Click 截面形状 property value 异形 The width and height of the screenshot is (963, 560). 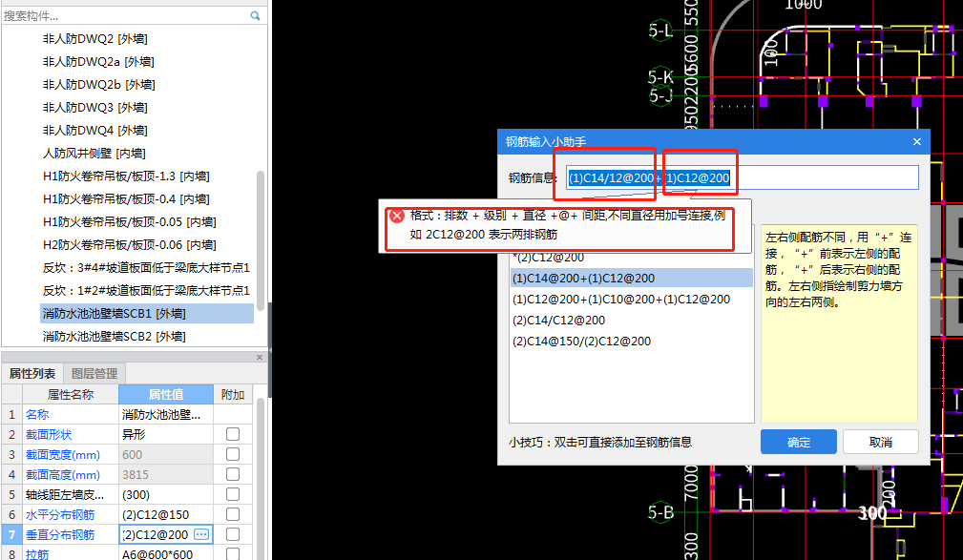click(x=166, y=434)
